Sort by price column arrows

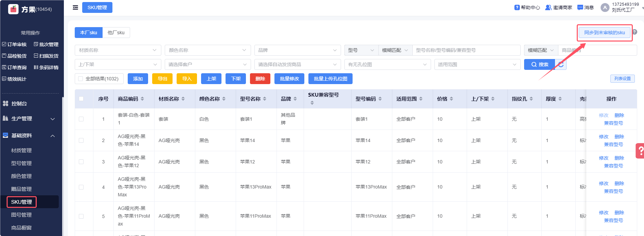pyautogui.click(x=451, y=99)
